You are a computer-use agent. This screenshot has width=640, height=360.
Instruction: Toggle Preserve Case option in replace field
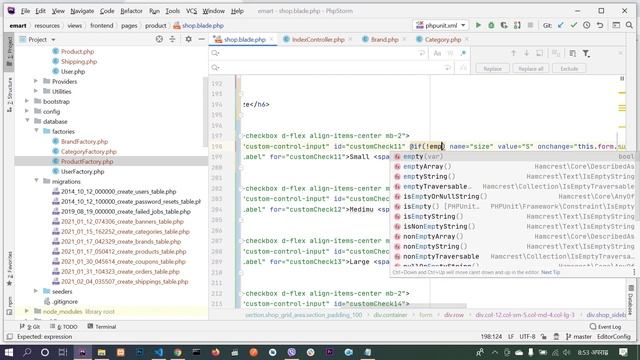coord(463,68)
